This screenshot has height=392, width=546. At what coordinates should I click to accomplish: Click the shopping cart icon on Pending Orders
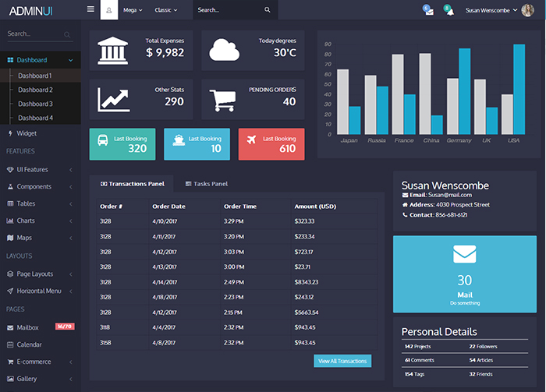pyautogui.click(x=223, y=99)
